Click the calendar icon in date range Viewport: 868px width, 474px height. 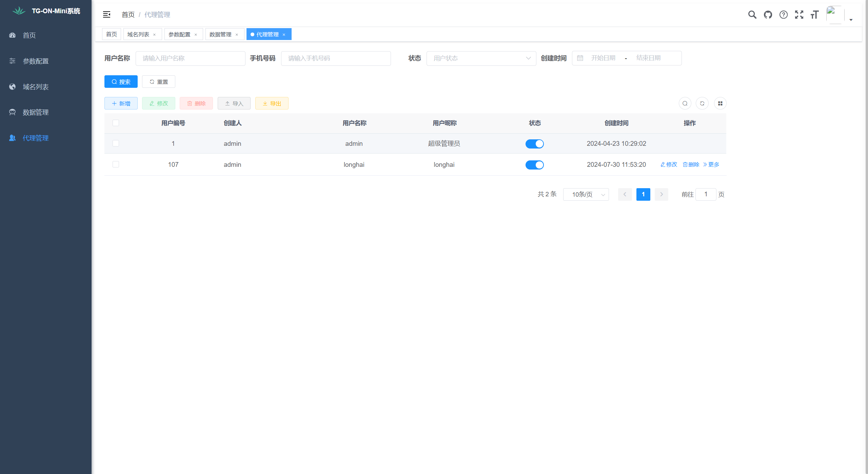pos(580,58)
